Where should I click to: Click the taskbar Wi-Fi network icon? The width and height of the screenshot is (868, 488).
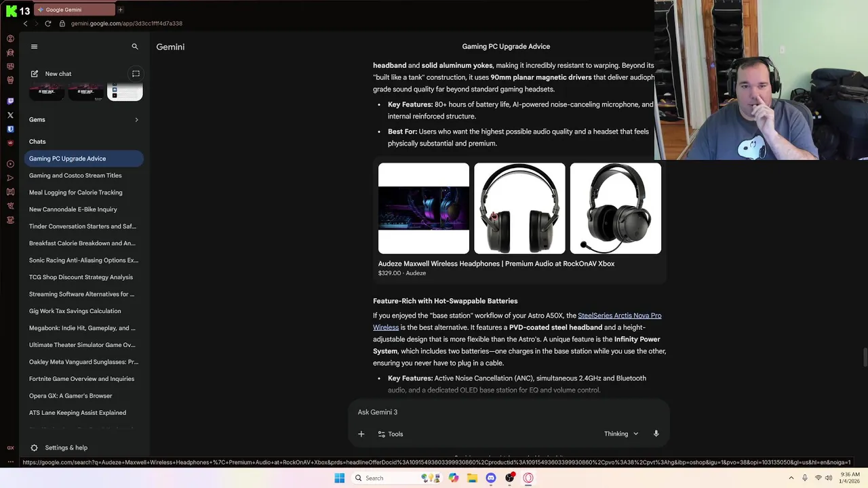[818, 478]
